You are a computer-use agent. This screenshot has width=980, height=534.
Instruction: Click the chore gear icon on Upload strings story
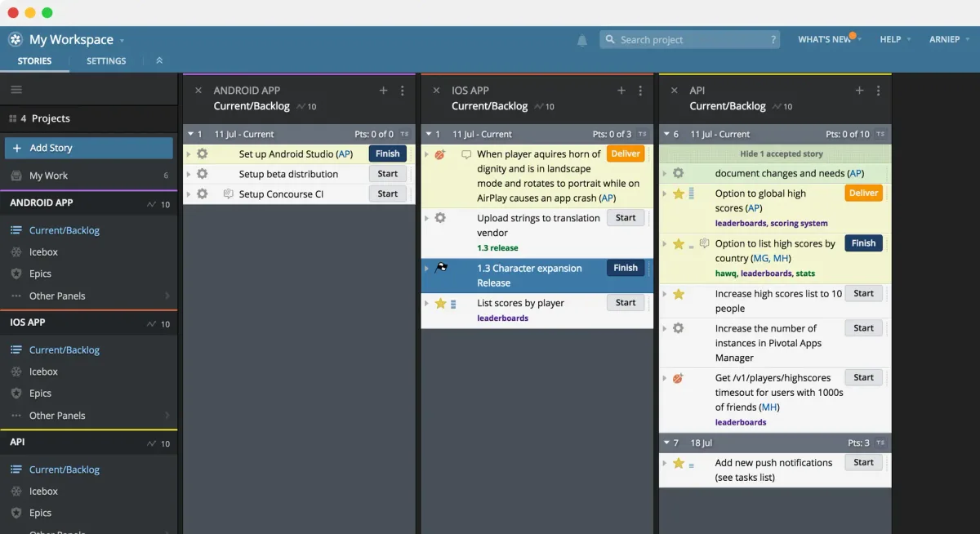coord(441,217)
